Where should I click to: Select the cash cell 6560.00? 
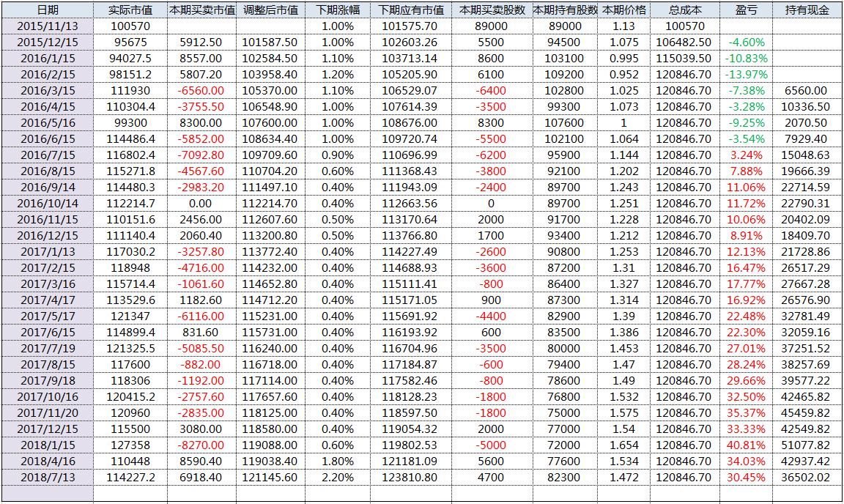(807, 90)
